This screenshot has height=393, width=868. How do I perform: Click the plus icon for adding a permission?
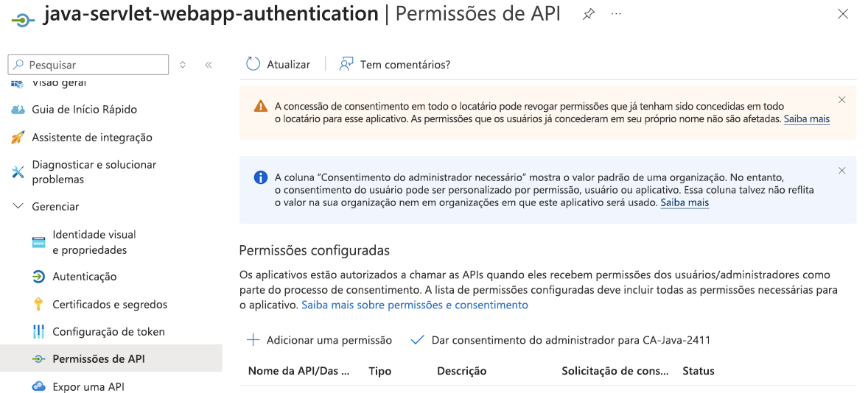tap(253, 340)
